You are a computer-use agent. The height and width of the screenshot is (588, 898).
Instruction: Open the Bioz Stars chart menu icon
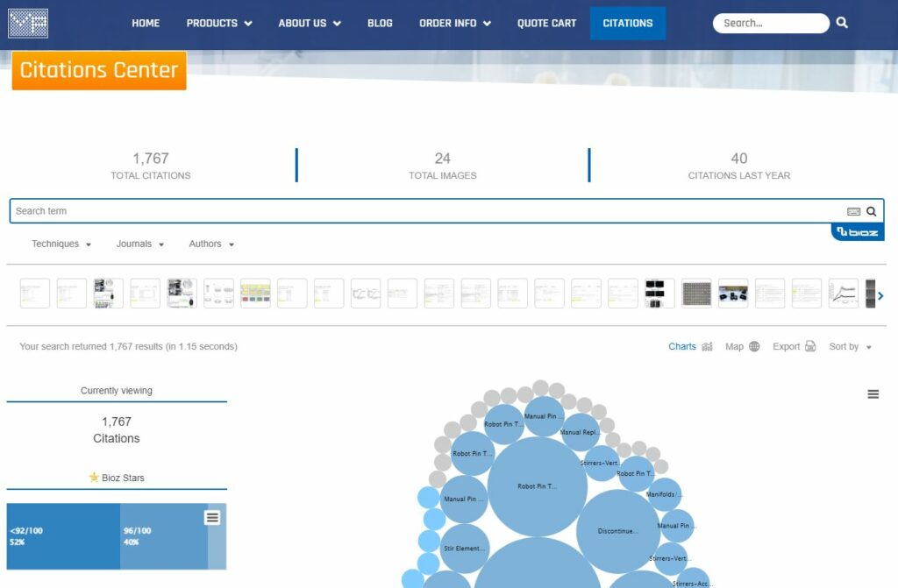pyautogui.click(x=212, y=518)
